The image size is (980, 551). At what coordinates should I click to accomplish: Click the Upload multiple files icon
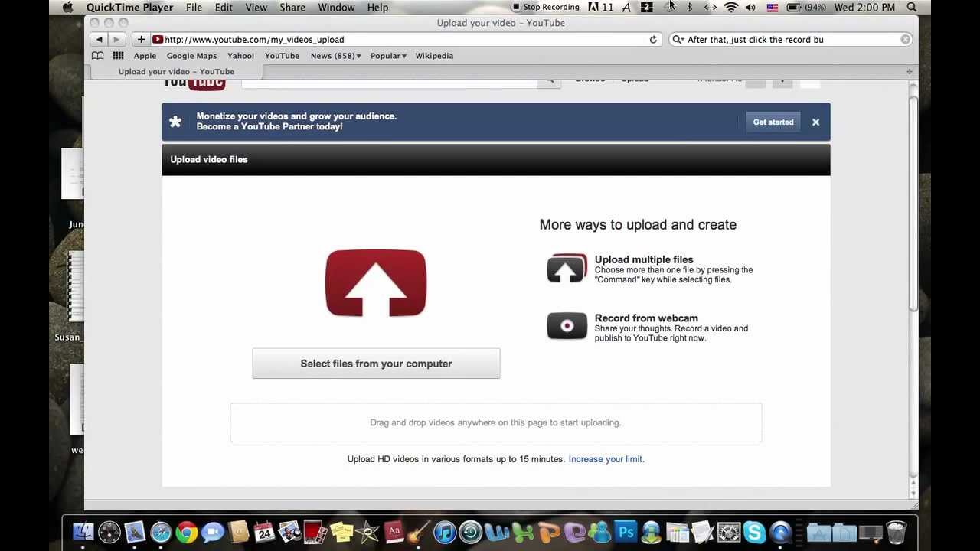[x=567, y=269]
